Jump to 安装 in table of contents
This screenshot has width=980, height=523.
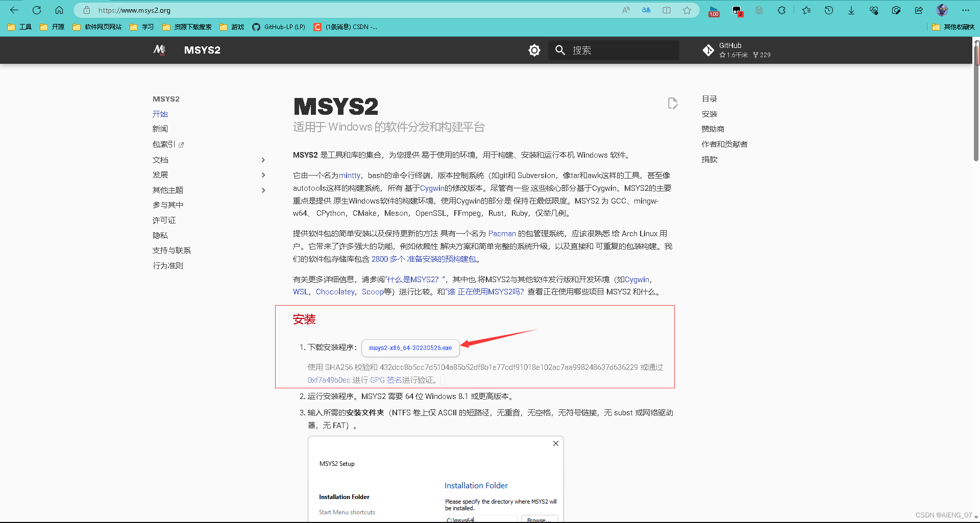point(709,114)
